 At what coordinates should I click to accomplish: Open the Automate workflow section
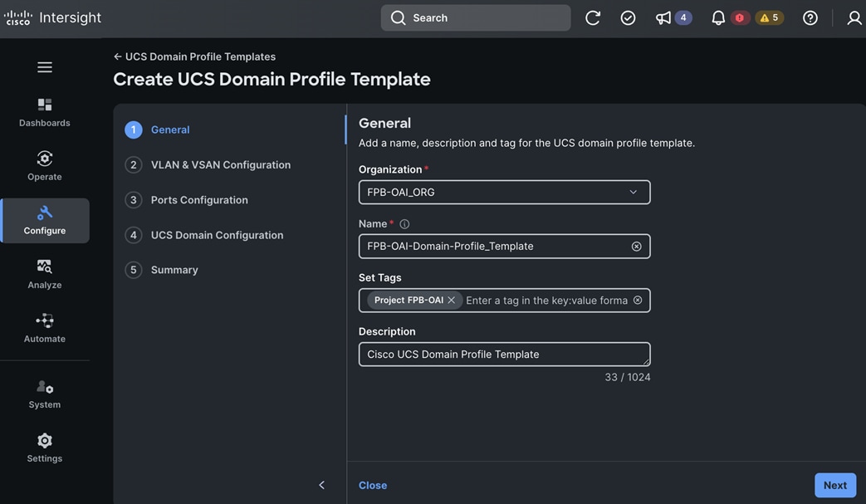point(45,329)
